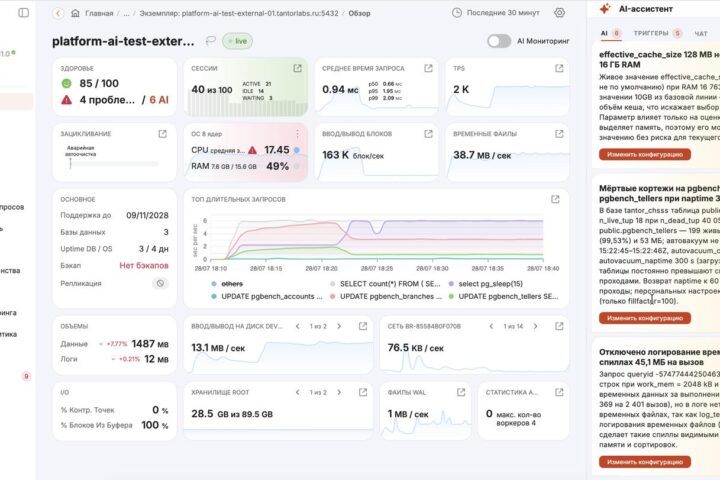Screen dimensions: 720x480
Task: Click the Поддержка до date 09/11/2028
Action: click(x=147, y=215)
